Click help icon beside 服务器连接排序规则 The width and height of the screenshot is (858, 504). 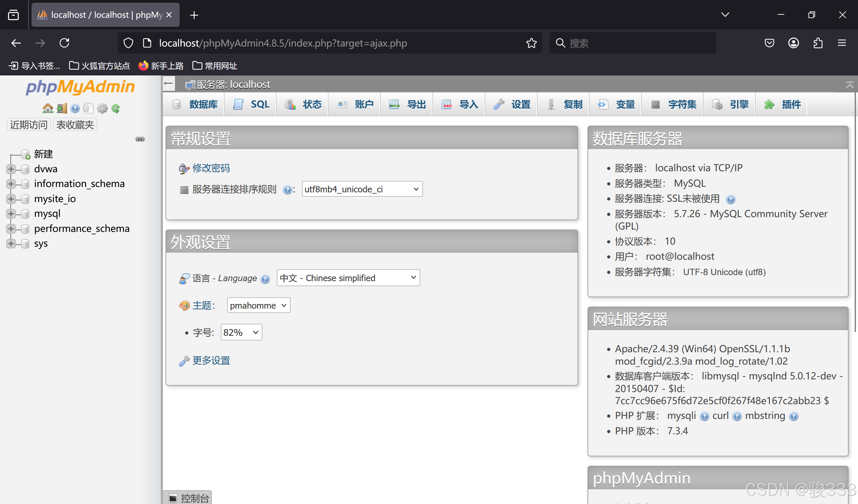coord(287,190)
